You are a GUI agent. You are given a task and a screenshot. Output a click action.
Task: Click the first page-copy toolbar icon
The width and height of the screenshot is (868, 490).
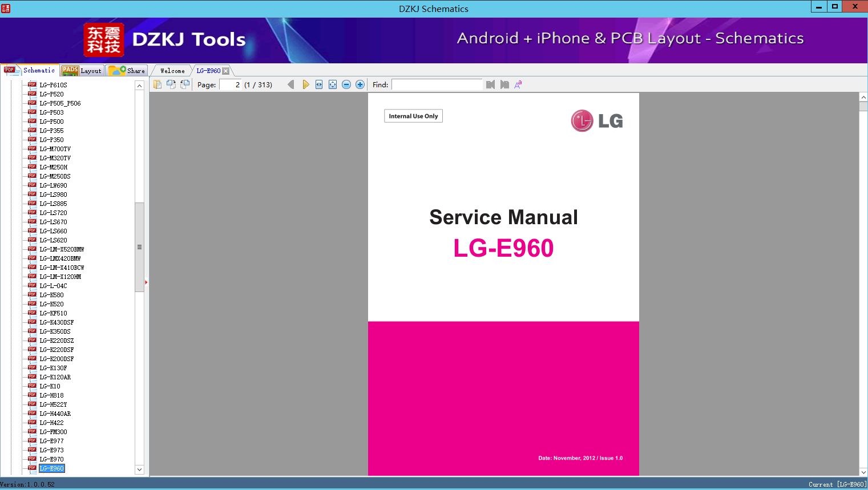(x=157, y=84)
